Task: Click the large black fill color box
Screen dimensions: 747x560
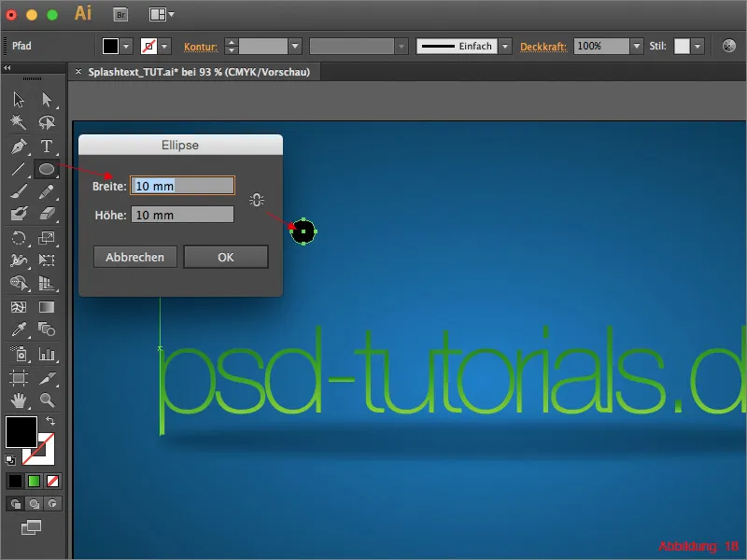Action: tap(21, 431)
